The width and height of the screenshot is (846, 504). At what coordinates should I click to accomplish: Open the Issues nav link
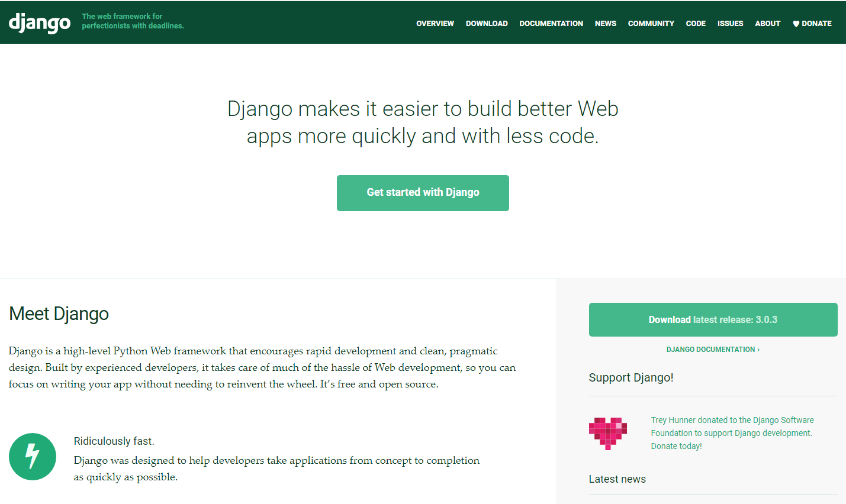730,24
